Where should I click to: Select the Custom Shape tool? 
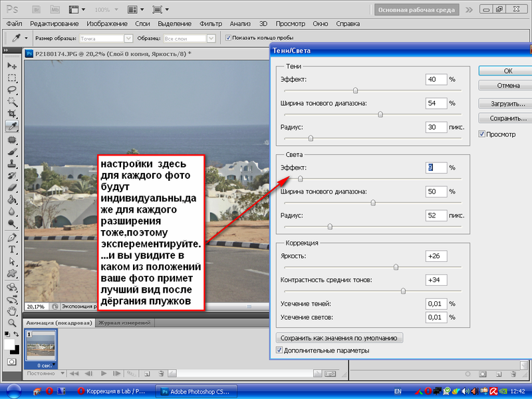click(12, 273)
